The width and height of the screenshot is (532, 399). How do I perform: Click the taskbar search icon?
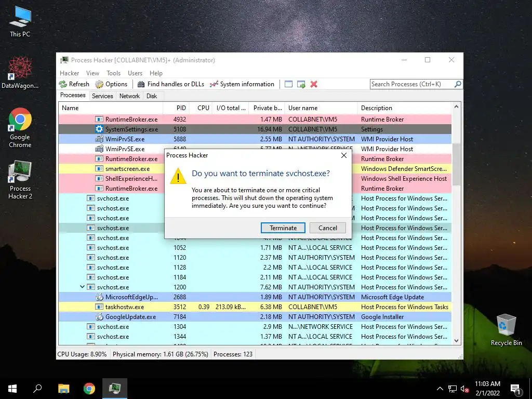pyautogui.click(x=37, y=389)
